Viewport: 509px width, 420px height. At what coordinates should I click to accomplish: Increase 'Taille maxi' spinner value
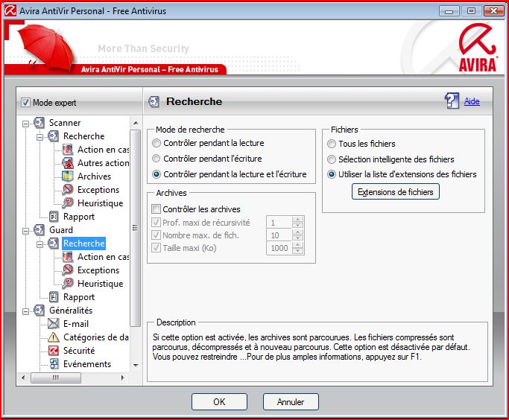(x=297, y=245)
